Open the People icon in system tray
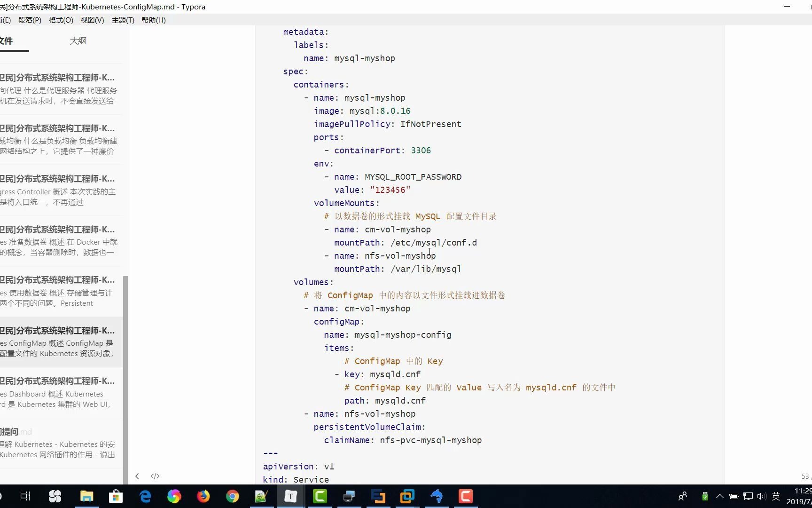This screenshot has height=508, width=812. [x=683, y=496]
